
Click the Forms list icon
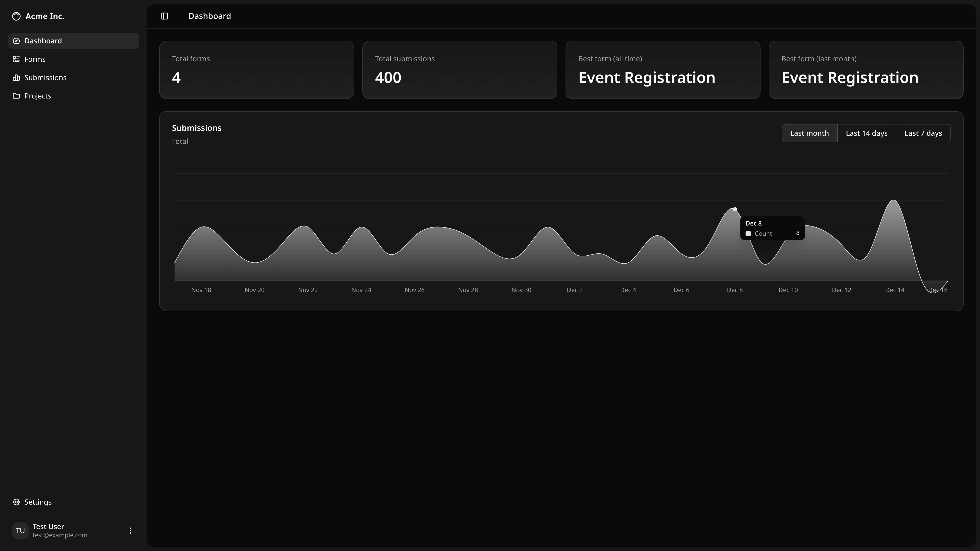[x=16, y=59]
